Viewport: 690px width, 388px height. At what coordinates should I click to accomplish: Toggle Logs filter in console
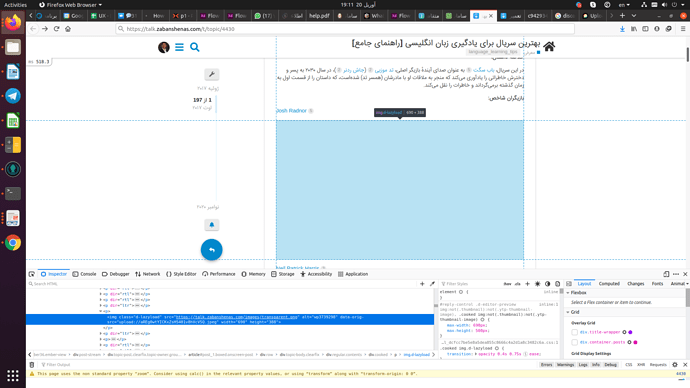[583, 365]
